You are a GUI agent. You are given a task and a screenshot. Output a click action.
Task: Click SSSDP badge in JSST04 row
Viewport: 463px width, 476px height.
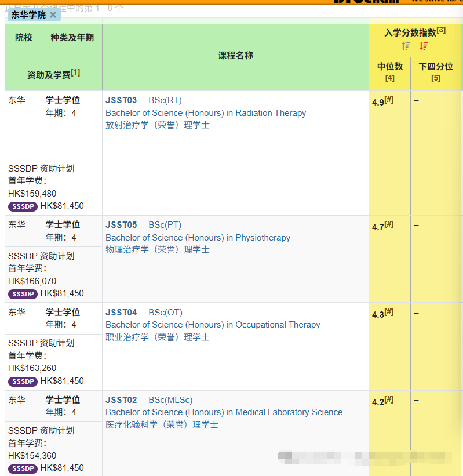(23, 381)
